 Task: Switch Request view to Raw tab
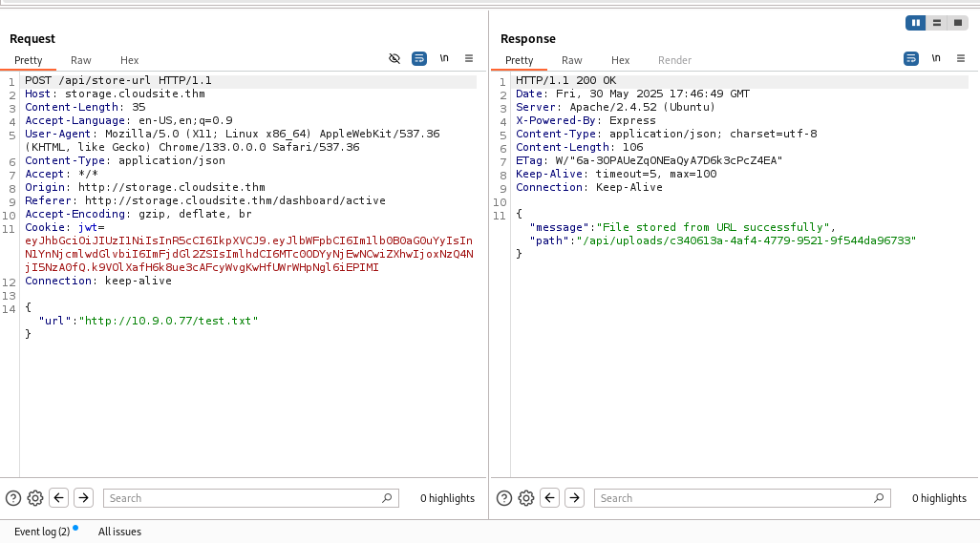81,60
